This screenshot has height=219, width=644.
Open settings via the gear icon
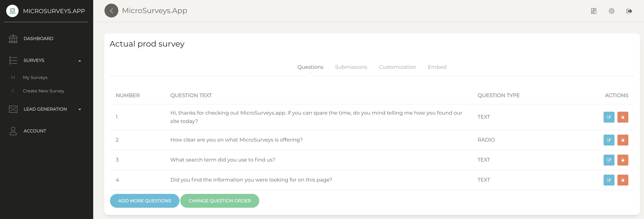(x=611, y=11)
